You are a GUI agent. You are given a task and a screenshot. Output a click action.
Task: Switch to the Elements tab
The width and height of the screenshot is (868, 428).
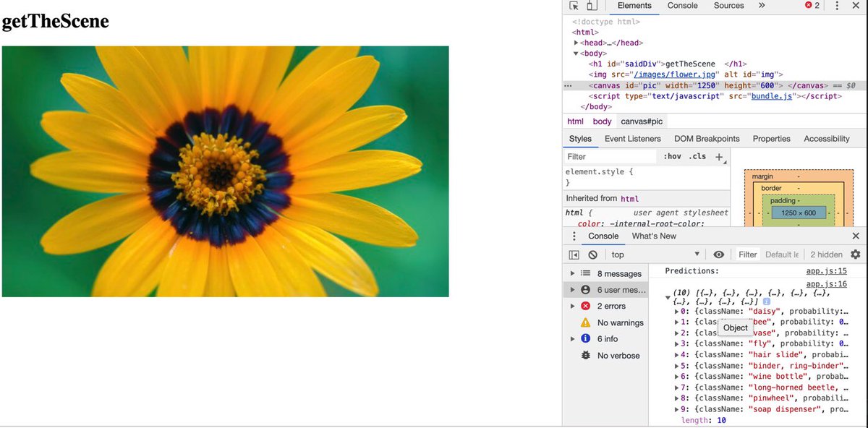[x=634, y=6]
